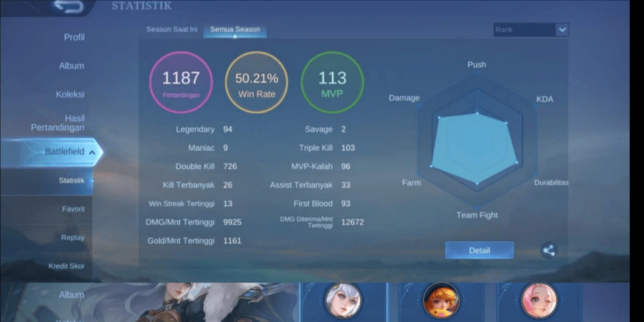
Task: Tap the Double Kill value 726
Action: tap(230, 166)
